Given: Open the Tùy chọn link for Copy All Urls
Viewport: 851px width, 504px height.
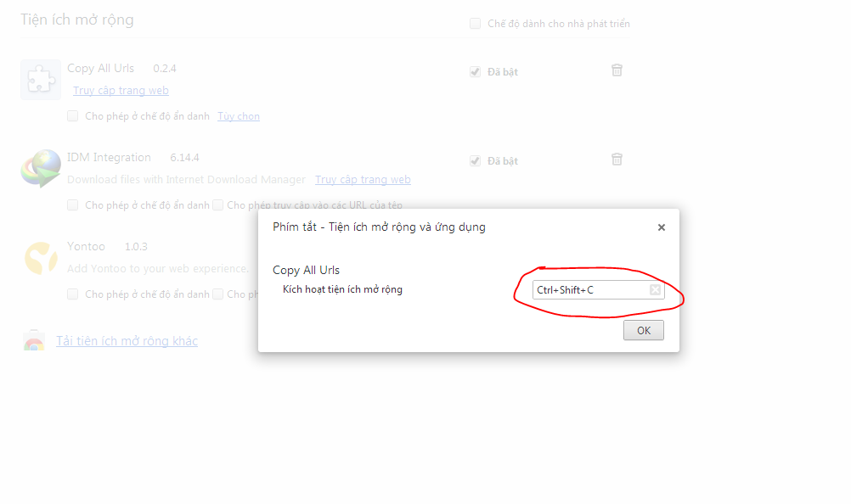Looking at the screenshot, I should point(239,116).
